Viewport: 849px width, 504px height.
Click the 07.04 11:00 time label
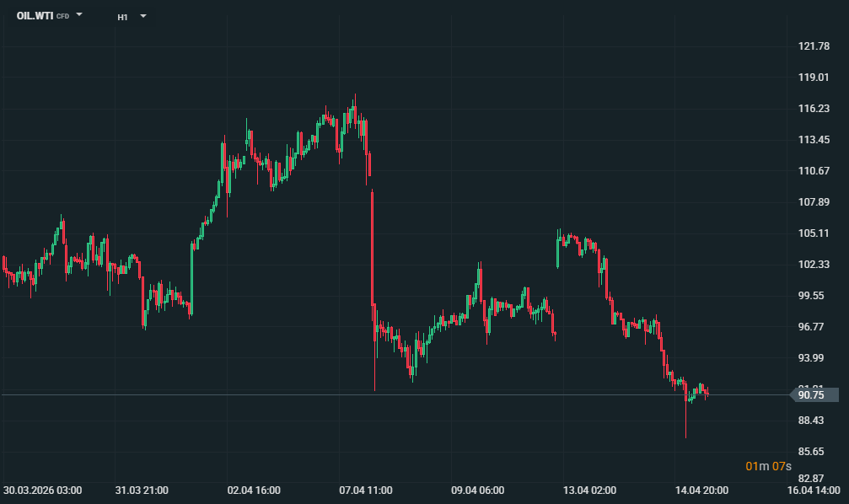tap(366, 490)
